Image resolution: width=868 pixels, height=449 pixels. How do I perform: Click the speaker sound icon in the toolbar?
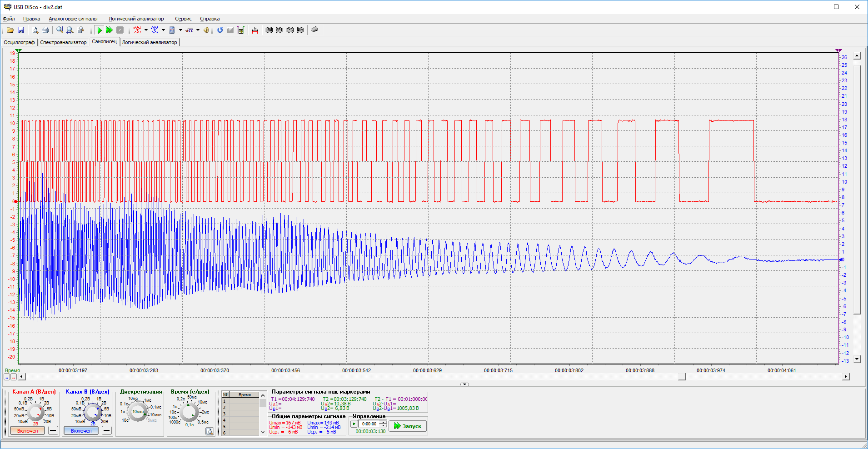(x=206, y=30)
